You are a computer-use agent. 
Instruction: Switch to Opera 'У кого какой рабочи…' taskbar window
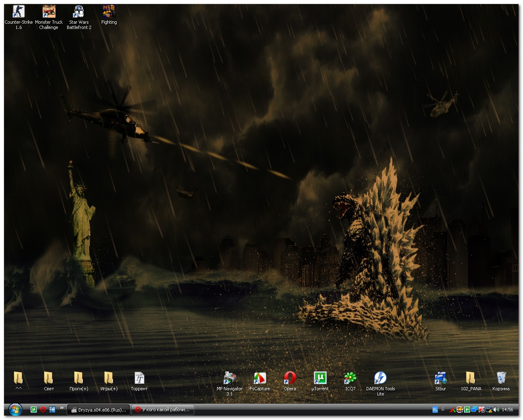click(163, 410)
